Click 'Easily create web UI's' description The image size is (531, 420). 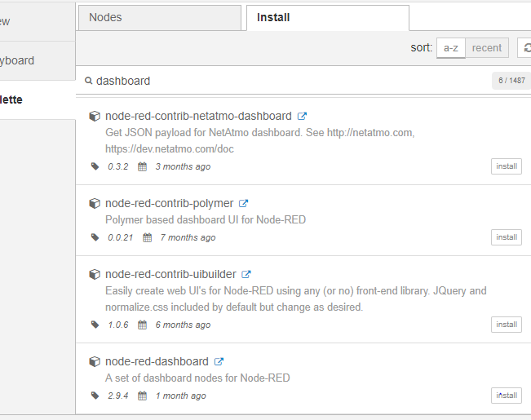[x=296, y=298]
